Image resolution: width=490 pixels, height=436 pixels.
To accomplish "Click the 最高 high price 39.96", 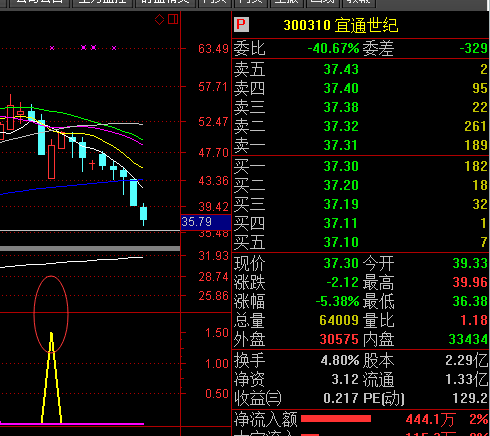I will tap(470, 282).
